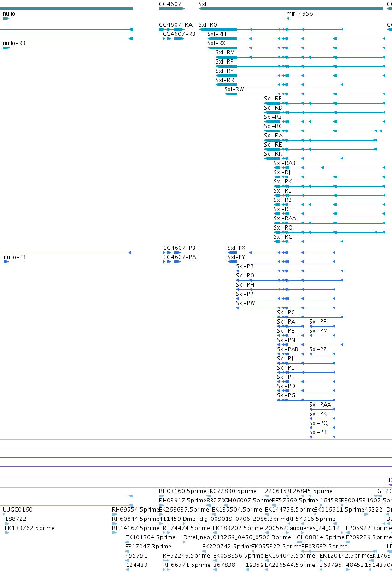392x572 pixels.
Task: Select transcript Sxl-RY
Action: click(x=224, y=71)
